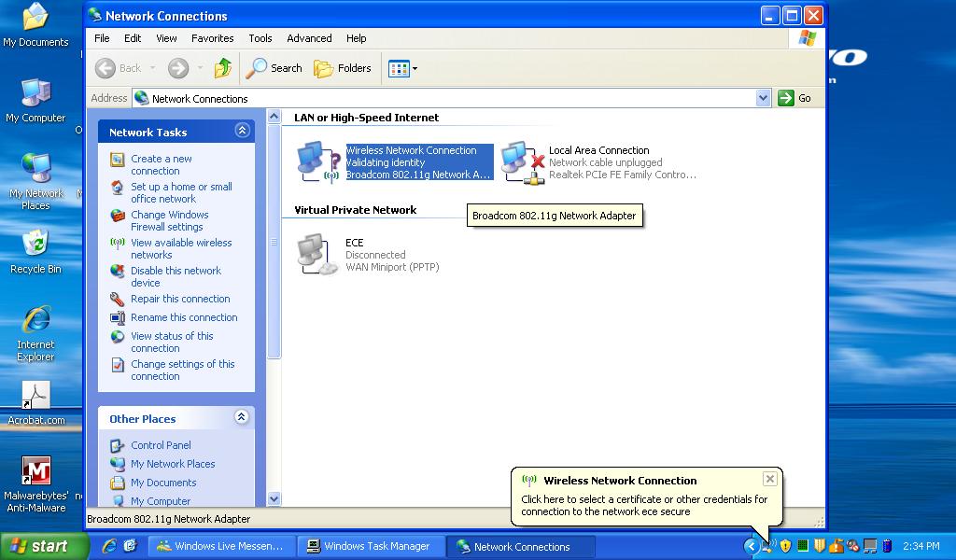Screen dimensions: 956x560
Task: Click Create a new connection link
Action: (161, 164)
